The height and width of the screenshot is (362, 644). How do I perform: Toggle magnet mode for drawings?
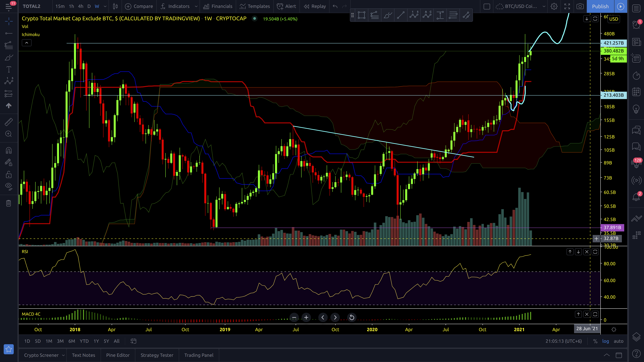(x=9, y=151)
